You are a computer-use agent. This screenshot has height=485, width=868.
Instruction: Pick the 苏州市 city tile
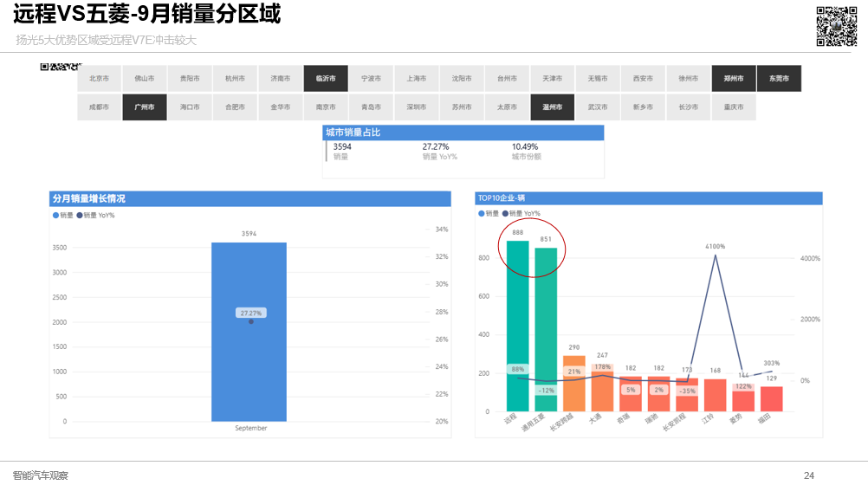462,107
